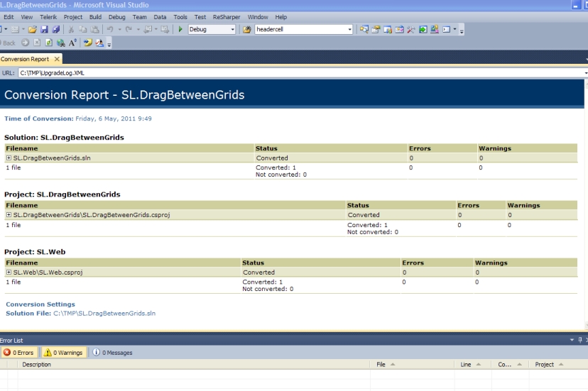Open the Command Window icon's dropdown arrow
588x391 pixels.
(455, 29)
